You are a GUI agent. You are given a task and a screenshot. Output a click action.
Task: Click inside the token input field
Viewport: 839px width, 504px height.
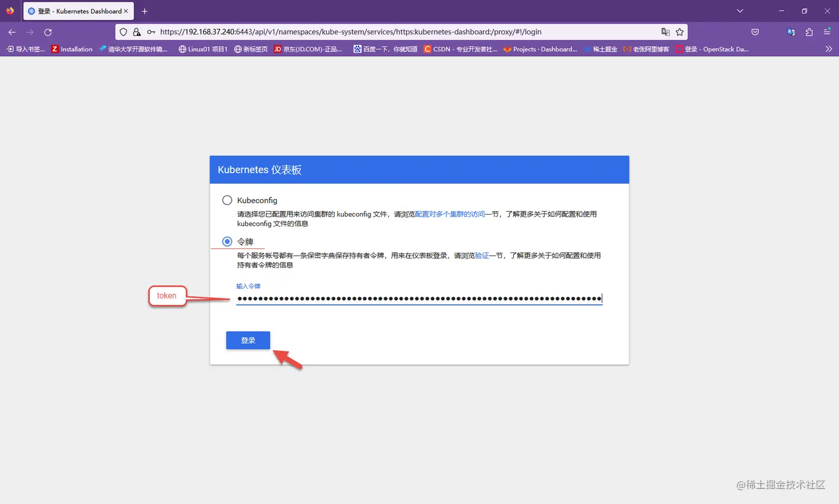click(419, 298)
